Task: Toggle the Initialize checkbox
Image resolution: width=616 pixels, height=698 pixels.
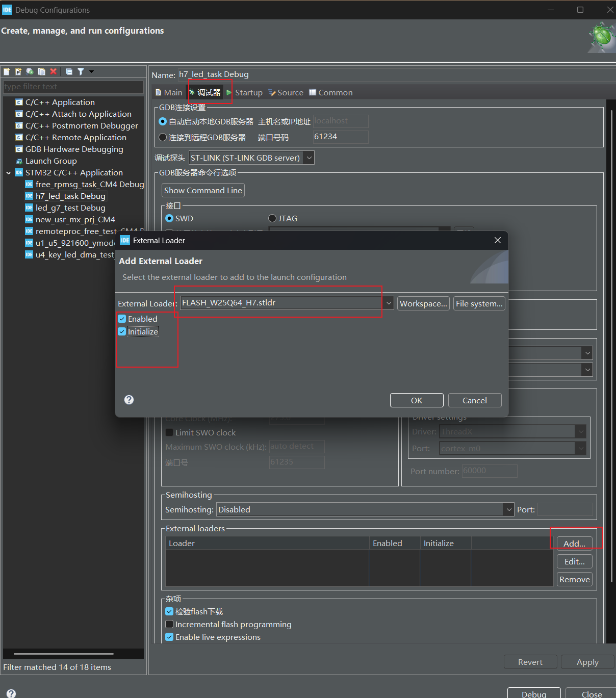Action: click(x=122, y=331)
